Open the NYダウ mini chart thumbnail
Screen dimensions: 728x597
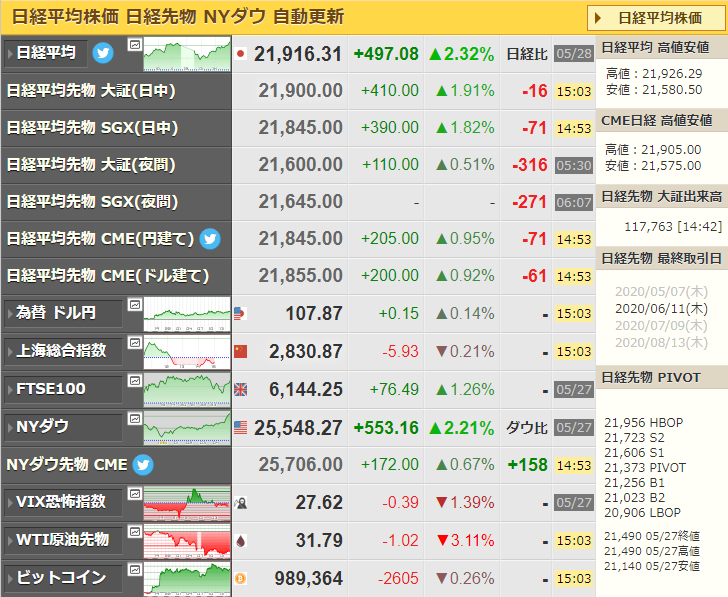coord(187,428)
